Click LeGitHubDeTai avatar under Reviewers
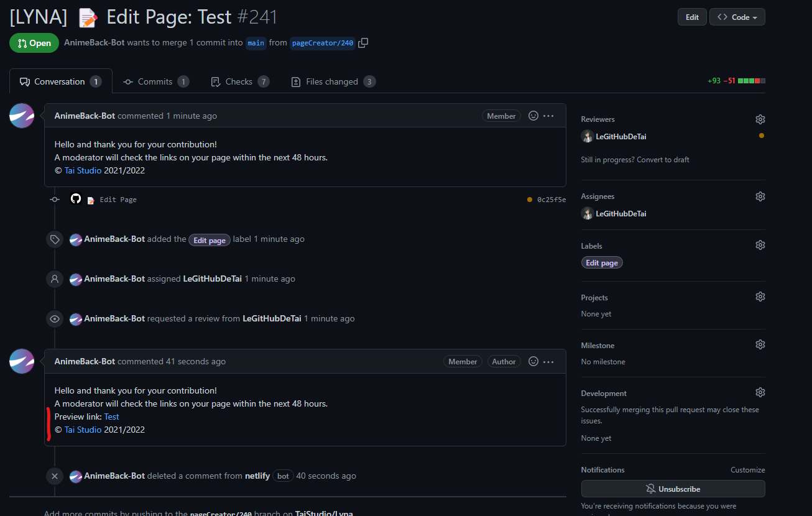 pyautogui.click(x=587, y=136)
